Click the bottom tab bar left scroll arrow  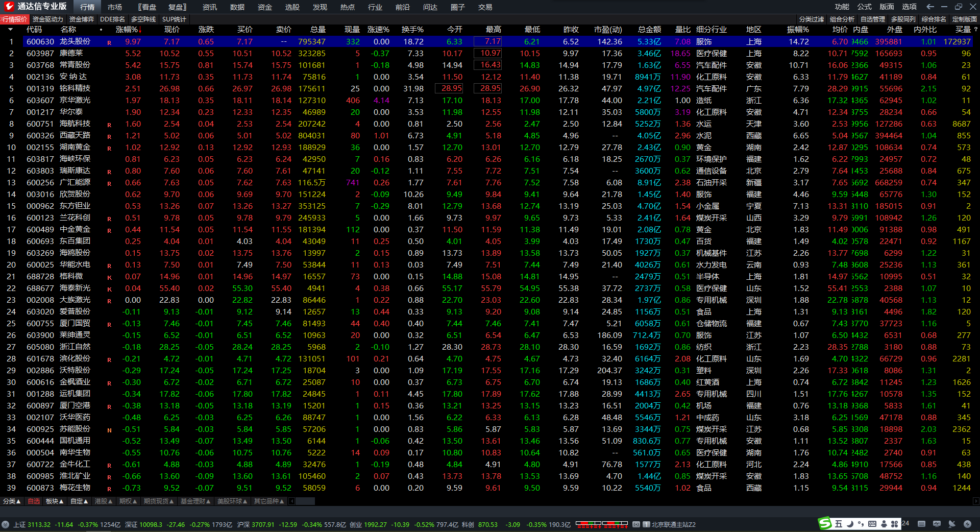(292, 501)
